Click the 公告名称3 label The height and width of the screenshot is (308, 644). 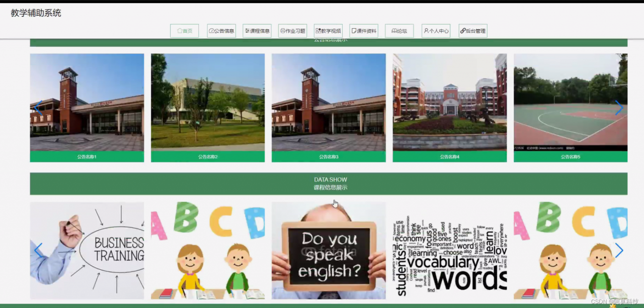(x=329, y=157)
